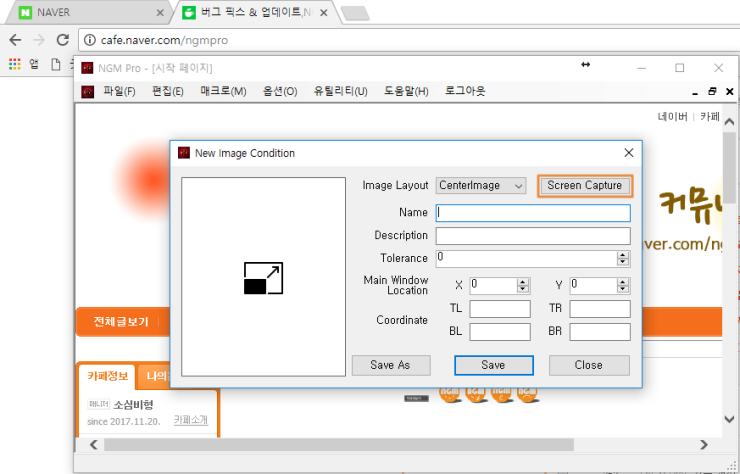This screenshot has width=740, height=474.
Task: Close the 버그 픽스 & 업데이트 tab
Action: pyautogui.click(x=323, y=13)
